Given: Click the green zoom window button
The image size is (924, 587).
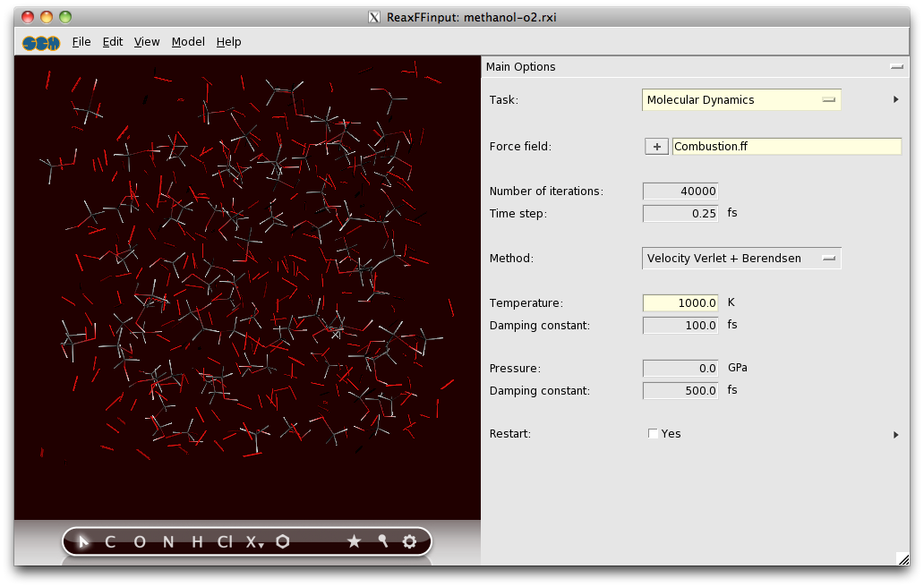Looking at the screenshot, I should [65, 17].
